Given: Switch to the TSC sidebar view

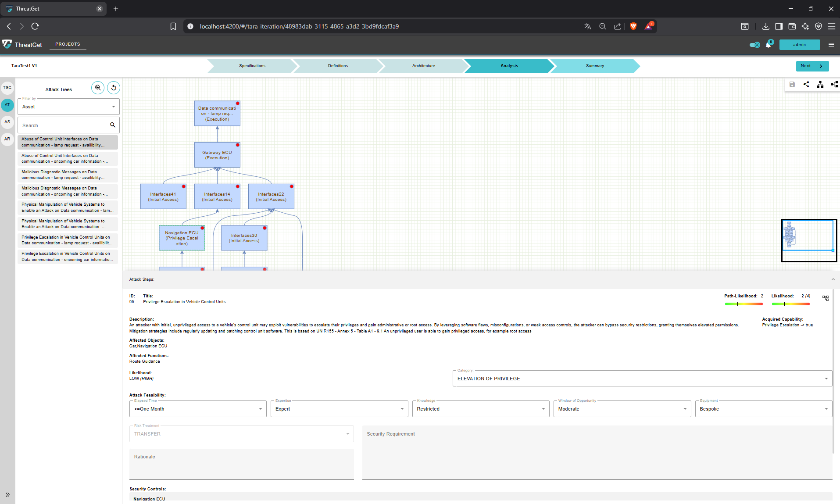Looking at the screenshot, I should 7,88.
